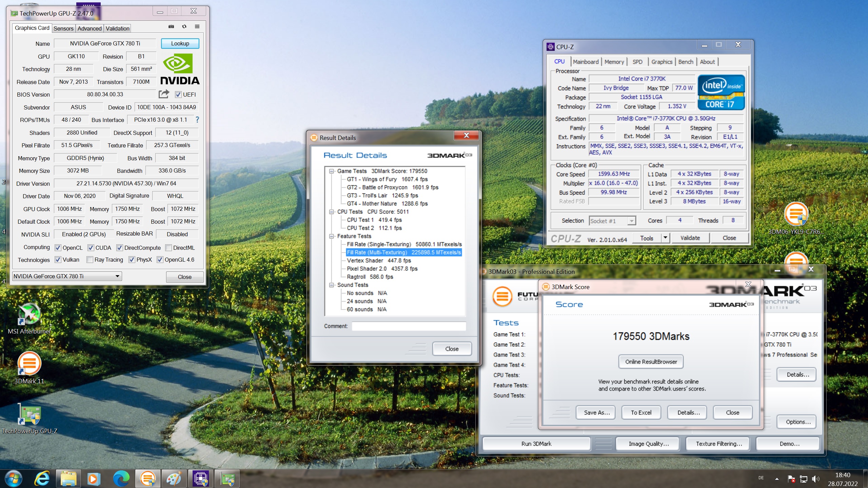Screen dimensions: 868x488
Task: Collapse the Game Tests tree node
Action: tap(332, 171)
